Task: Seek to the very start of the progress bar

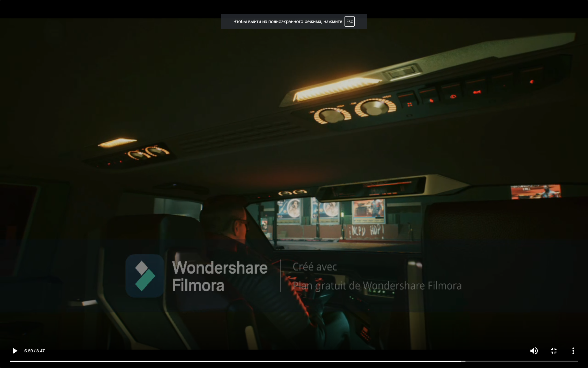Action: tap(10, 361)
